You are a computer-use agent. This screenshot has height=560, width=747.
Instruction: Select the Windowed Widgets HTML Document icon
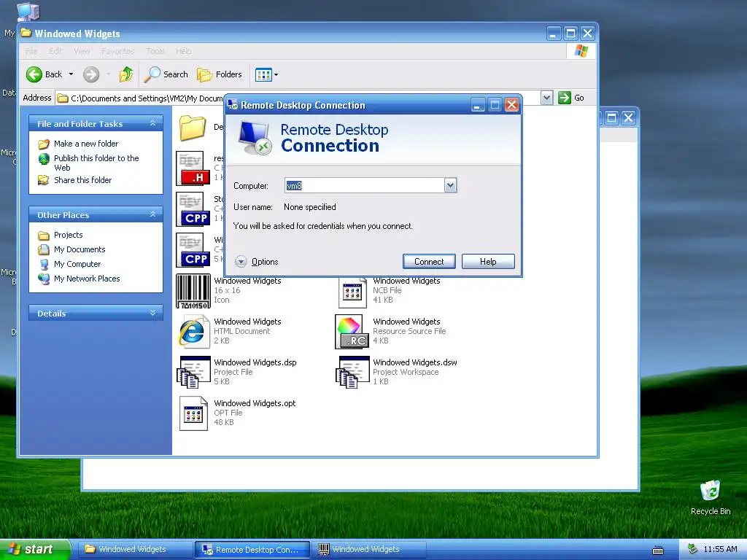tap(193, 332)
